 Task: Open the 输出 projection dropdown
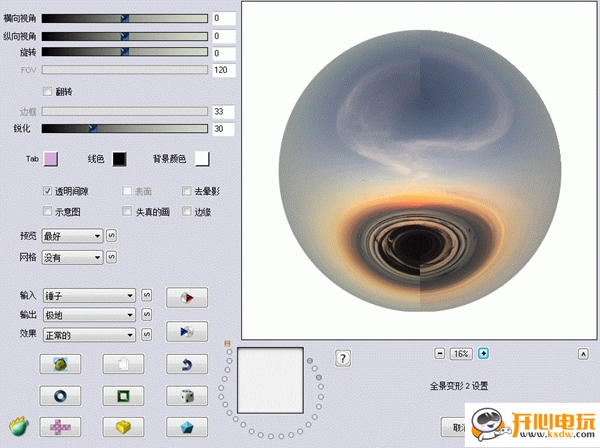coord(89,315)
